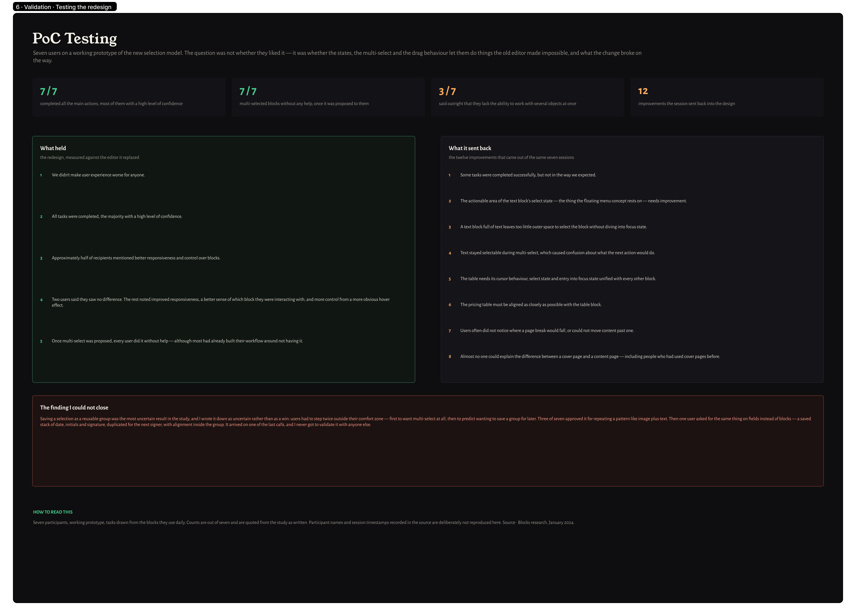Select 'The pricing table must be aligned' item
This screenshot has width=856, height=616.
click(531, 305)
